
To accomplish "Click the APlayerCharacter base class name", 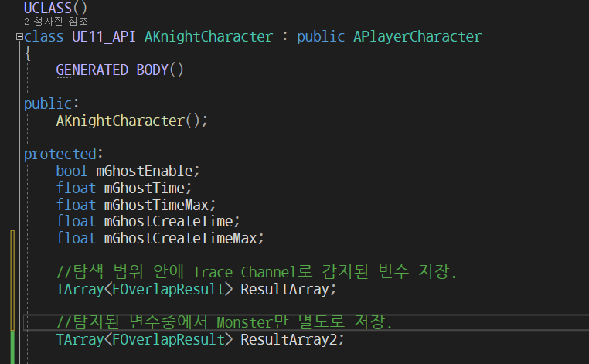I will point(417,37).
